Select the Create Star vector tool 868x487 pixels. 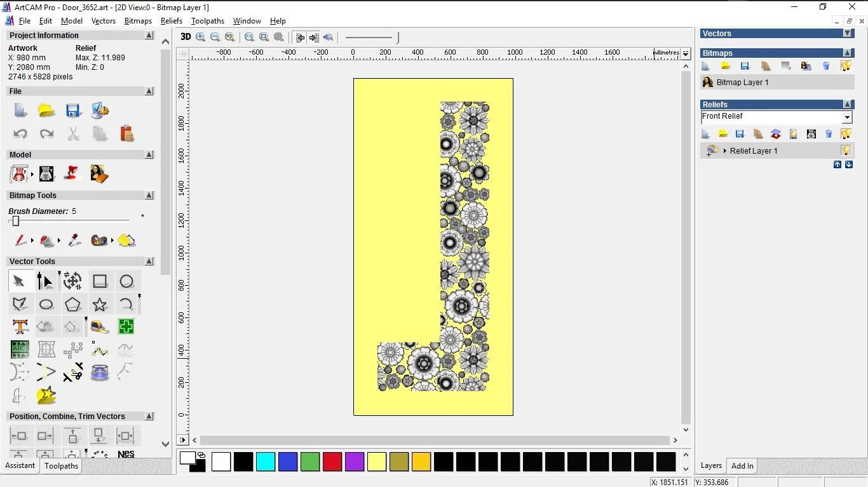[100, 305]
